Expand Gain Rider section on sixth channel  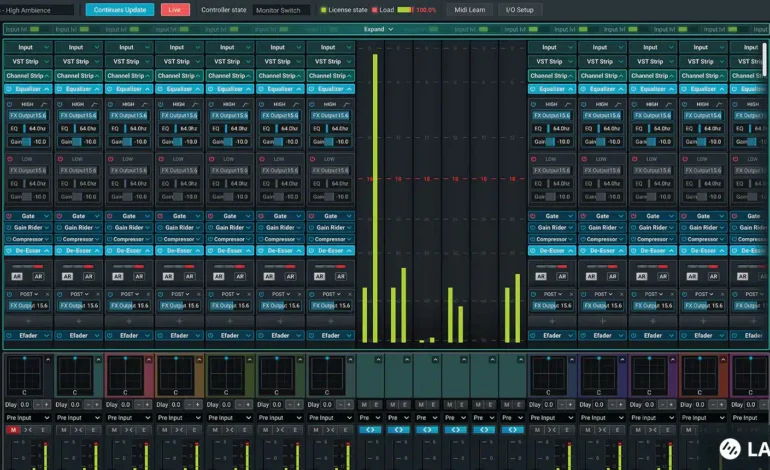[280, 227]
